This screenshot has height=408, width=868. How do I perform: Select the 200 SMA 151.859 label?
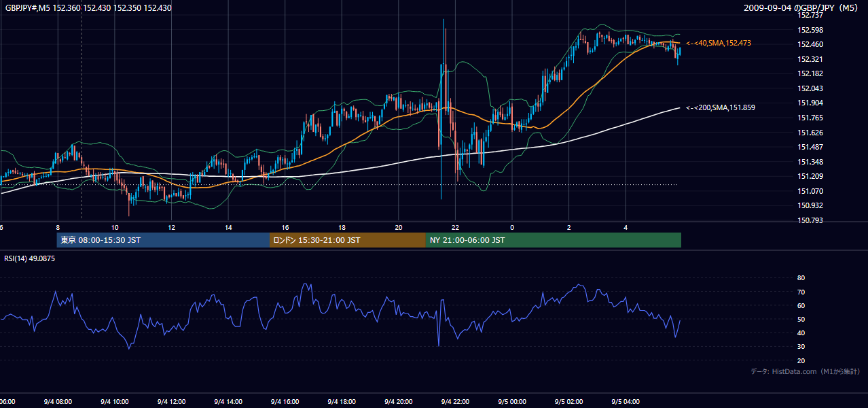click(721, 107)
